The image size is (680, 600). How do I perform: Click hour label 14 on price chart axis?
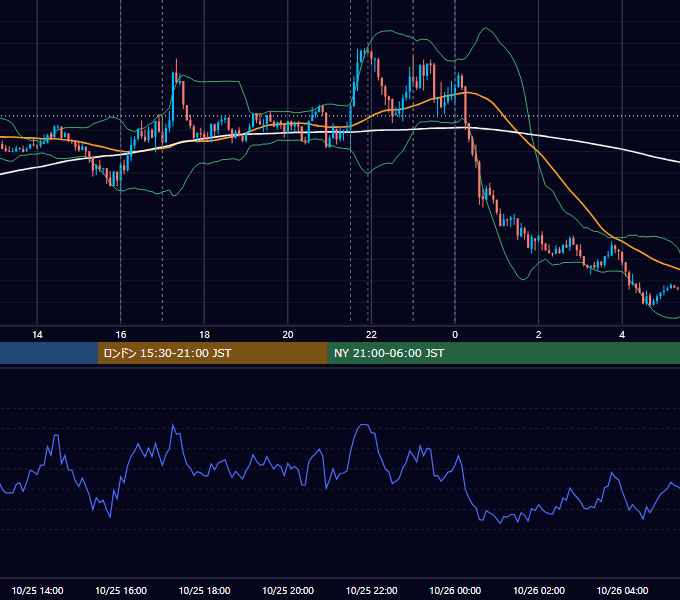(37, 335)
